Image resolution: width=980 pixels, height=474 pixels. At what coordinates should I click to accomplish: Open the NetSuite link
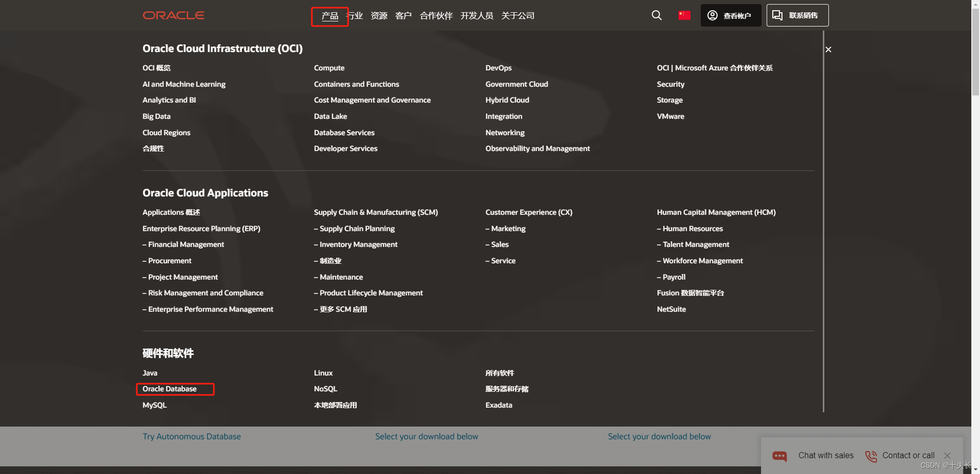pyautogui.click(x=671, y=309)
